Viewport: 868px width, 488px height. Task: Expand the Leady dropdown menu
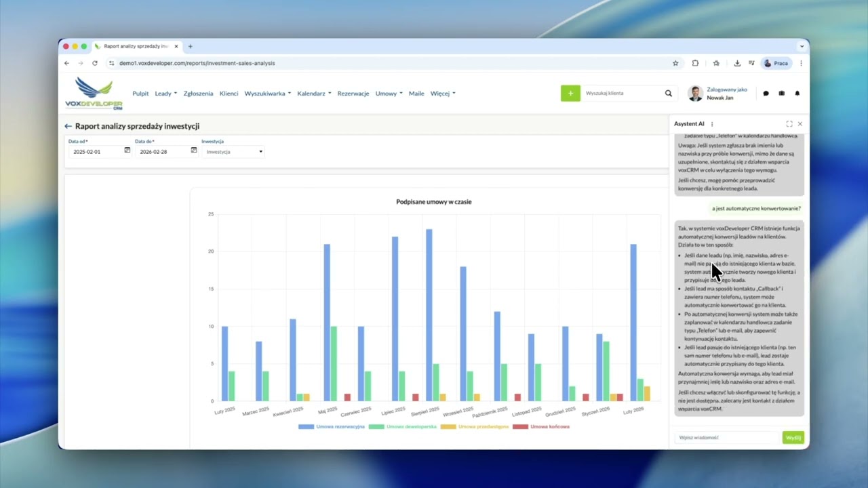pos(165,94)
